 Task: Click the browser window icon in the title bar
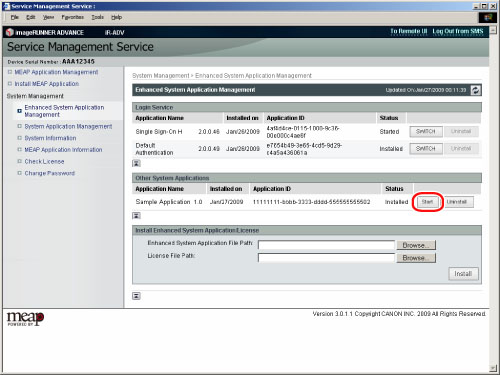point(6,6)
